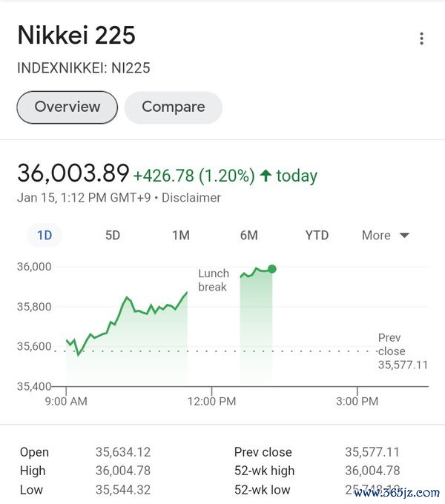Choose the YTD time range

[x=317, y=235]
